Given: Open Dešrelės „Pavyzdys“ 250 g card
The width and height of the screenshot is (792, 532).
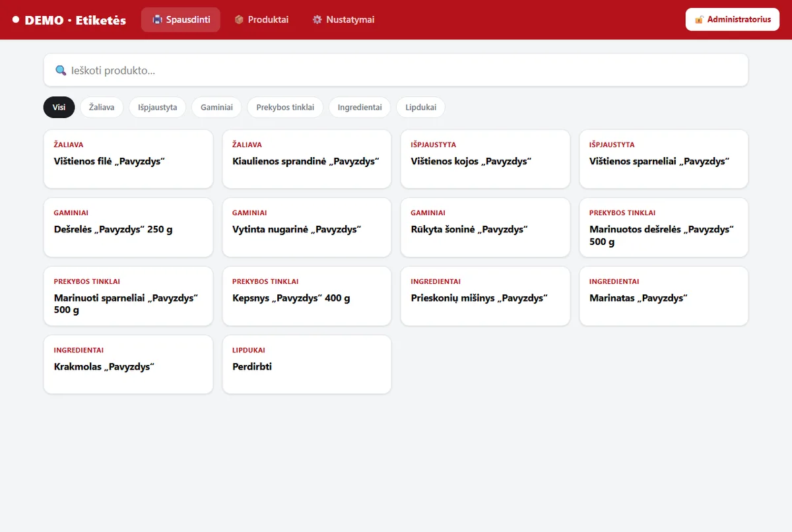Looking at the screenshot, I should [x=129, y=228].
